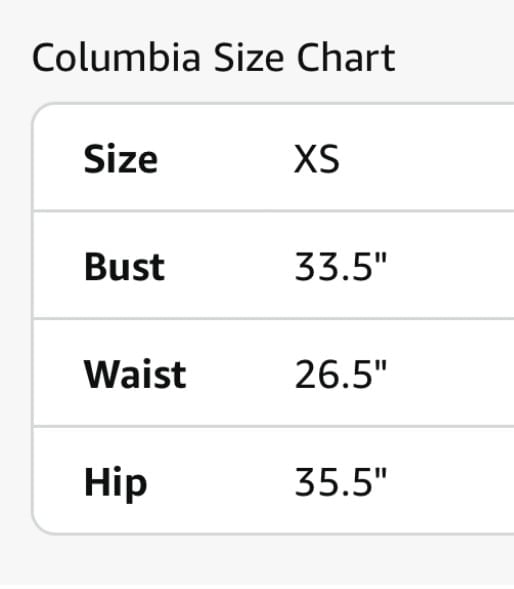Select the Hip row label
The image size is (514, 589).
point(115,483)
